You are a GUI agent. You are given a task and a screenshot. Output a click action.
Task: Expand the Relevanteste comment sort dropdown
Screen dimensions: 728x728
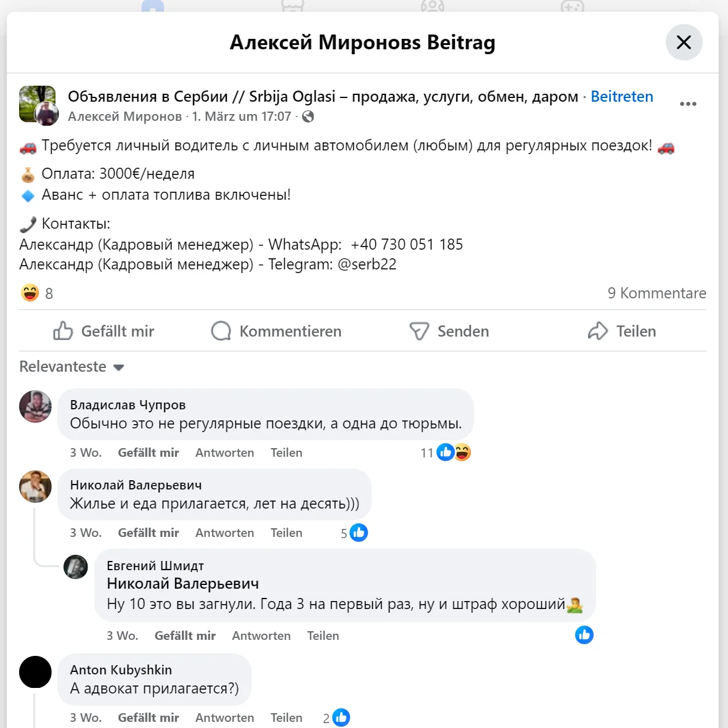tap(72, 367)
